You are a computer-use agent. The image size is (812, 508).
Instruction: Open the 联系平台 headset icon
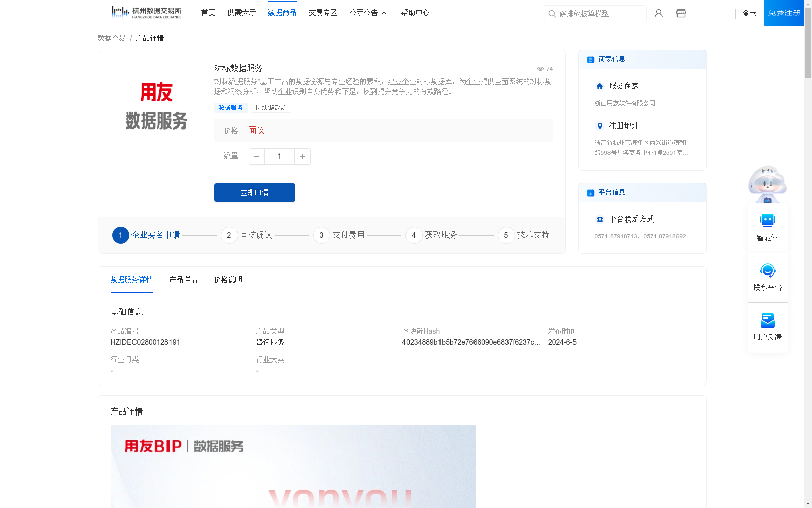768,270
